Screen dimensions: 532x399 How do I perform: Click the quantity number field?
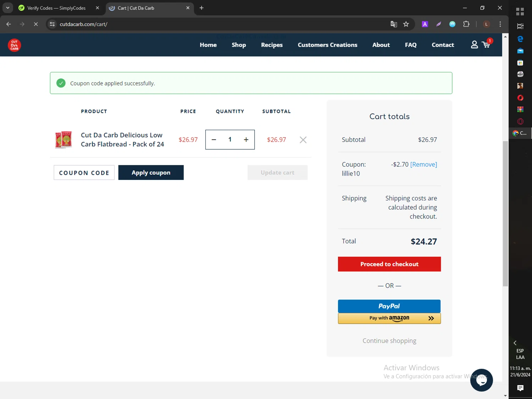pos(230,140)
